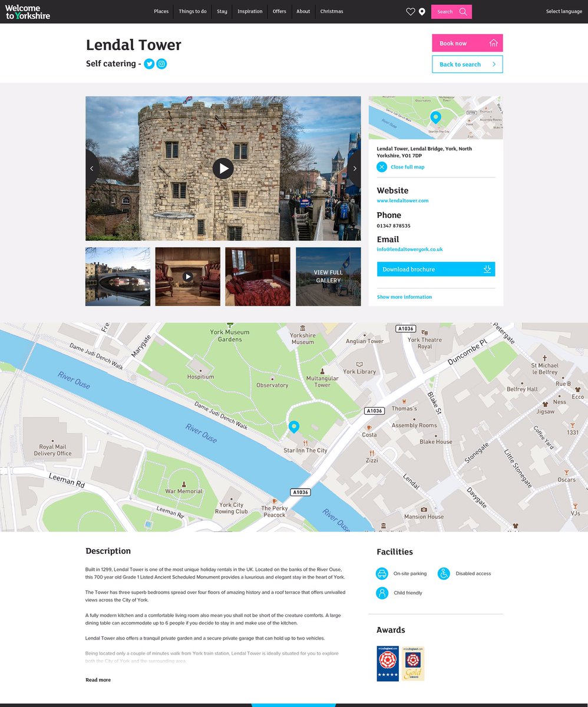Click the download arrow on Download brochure
The width and height of the screenshot is (588, 707).
[x=487, y=269]
